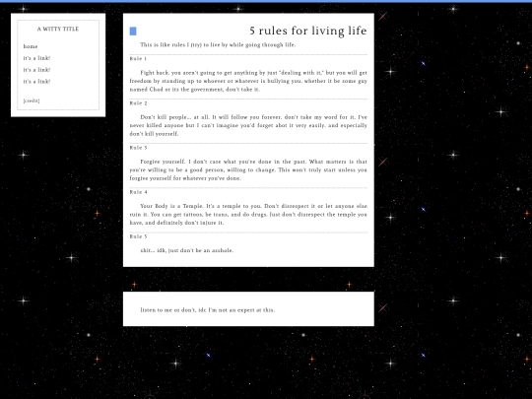Open the [credit] link in the sidebar
The height and width of the screenshot is (399, 532).
point(32,100)
